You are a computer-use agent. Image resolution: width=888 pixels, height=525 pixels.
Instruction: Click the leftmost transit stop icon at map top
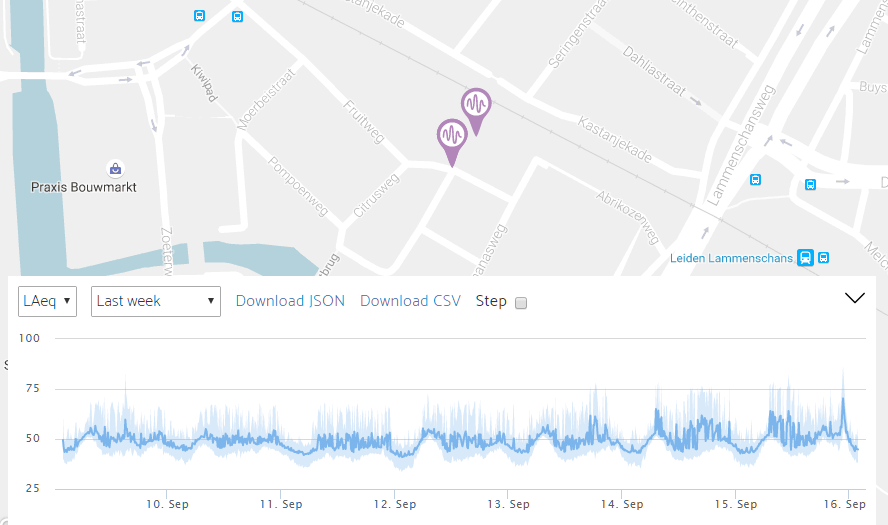point(199,16)
